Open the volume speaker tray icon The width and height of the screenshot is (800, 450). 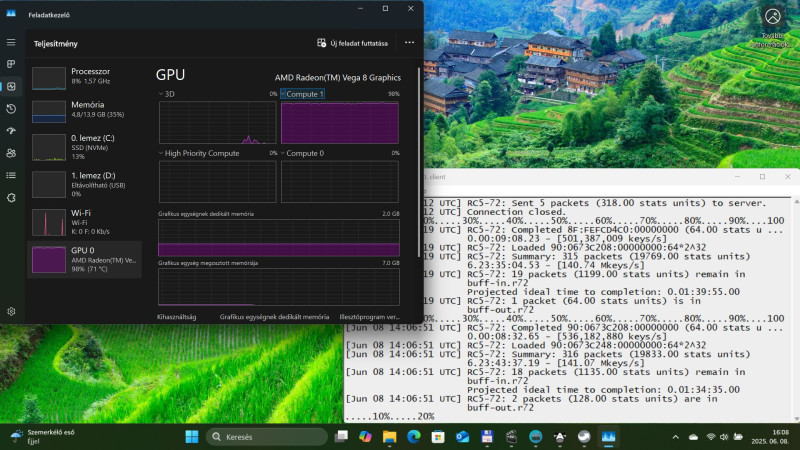(x=723, y=437)
